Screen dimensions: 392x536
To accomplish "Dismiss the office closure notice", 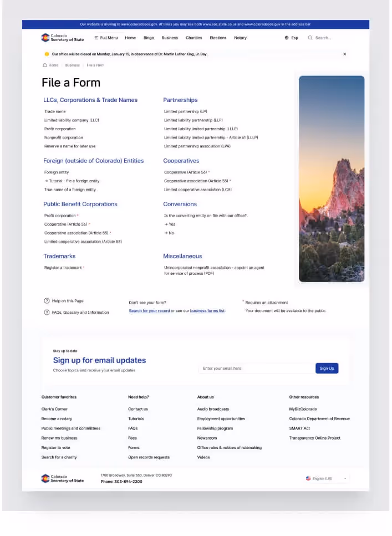I will (x=344, y=54).
